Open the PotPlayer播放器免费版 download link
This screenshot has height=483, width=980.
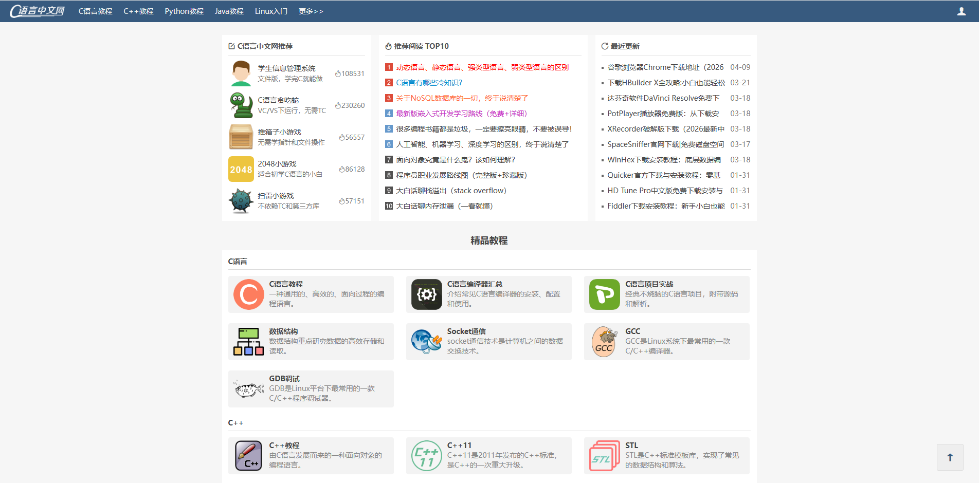[x=663, y=114]
